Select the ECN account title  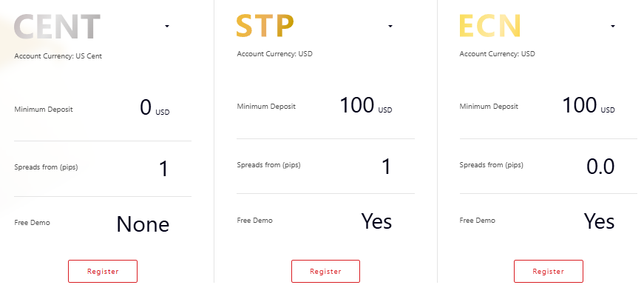point(490,26)
